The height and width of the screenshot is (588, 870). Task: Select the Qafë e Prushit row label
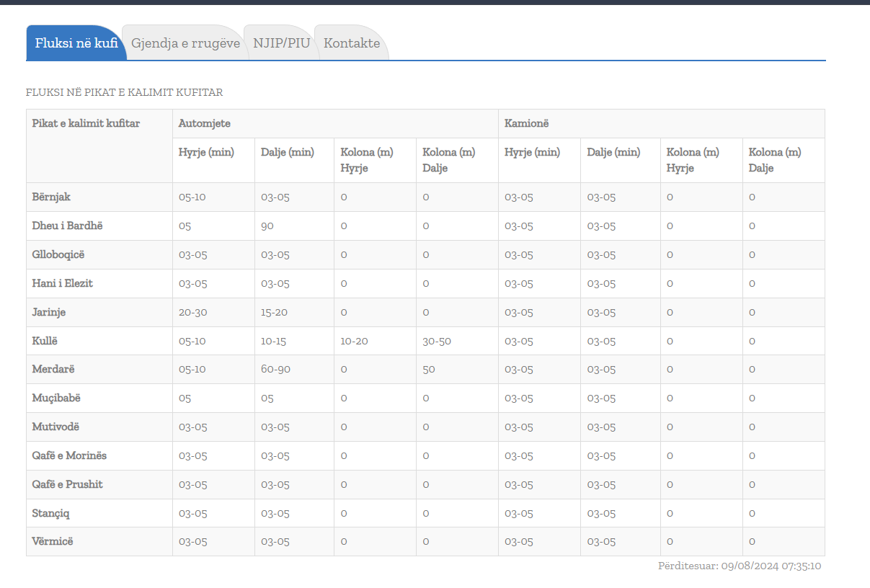click(x=68, y=484)
